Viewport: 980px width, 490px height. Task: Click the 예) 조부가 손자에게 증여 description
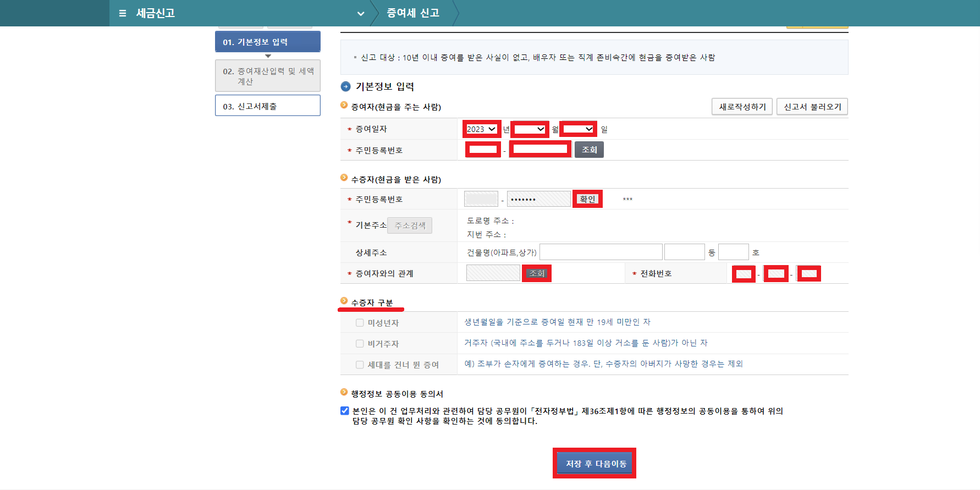point(603,364)
